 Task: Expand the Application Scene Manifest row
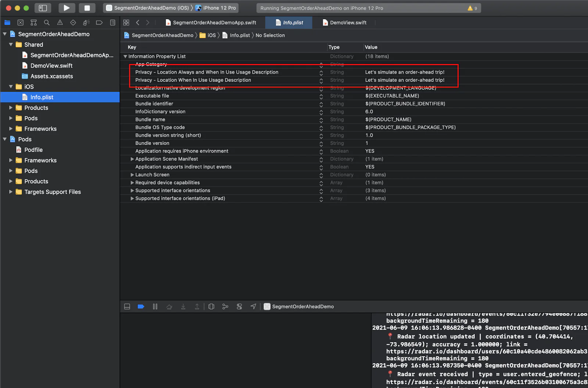pos(132,159)
